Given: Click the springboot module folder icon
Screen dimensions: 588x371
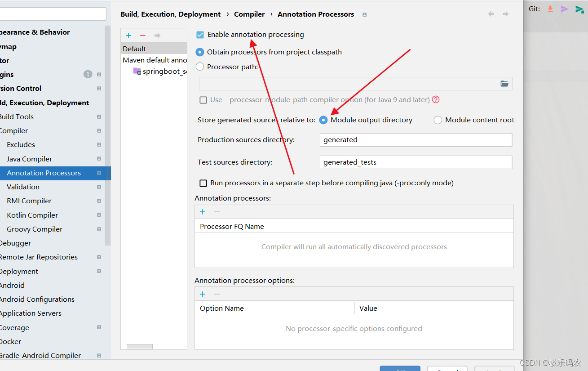Looking at the screenshot, I should [x=137, y=71].
